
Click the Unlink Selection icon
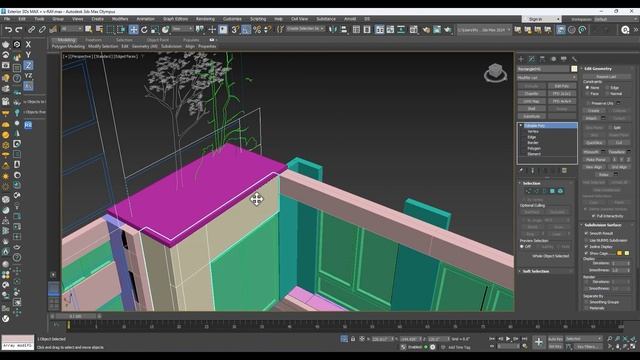click(x=42, y=29)
